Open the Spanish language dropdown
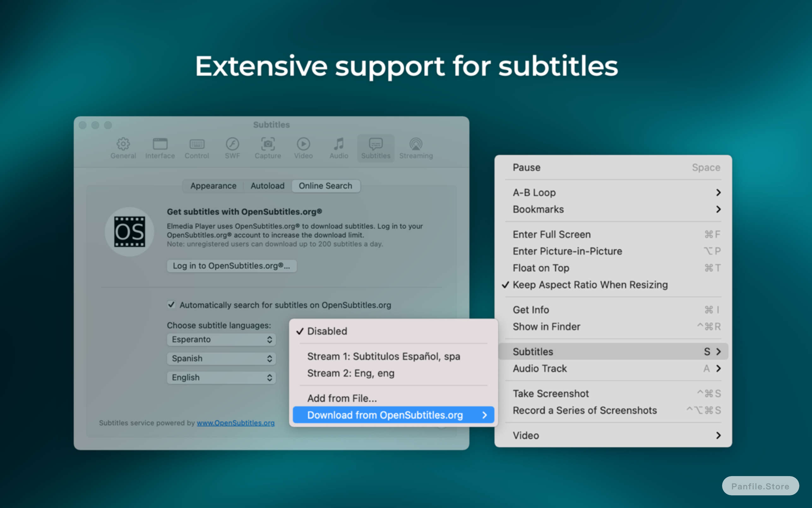This screenshot has height=508, width=812. (x=222, y=359)
